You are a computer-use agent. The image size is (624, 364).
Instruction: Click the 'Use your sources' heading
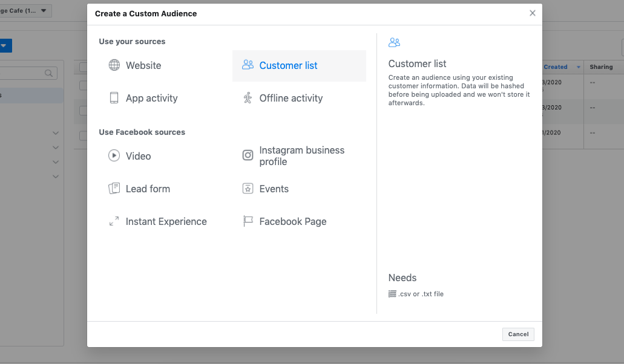pyautogui.click(x=132, y=41)
